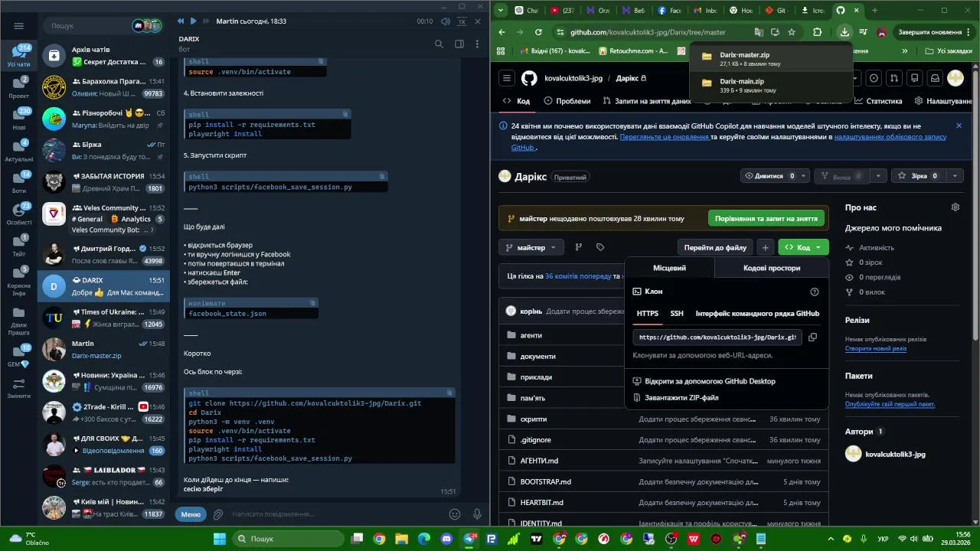Reload the GitHub page
Viewport: 980px width, 551px height.
tap(538, 32)
